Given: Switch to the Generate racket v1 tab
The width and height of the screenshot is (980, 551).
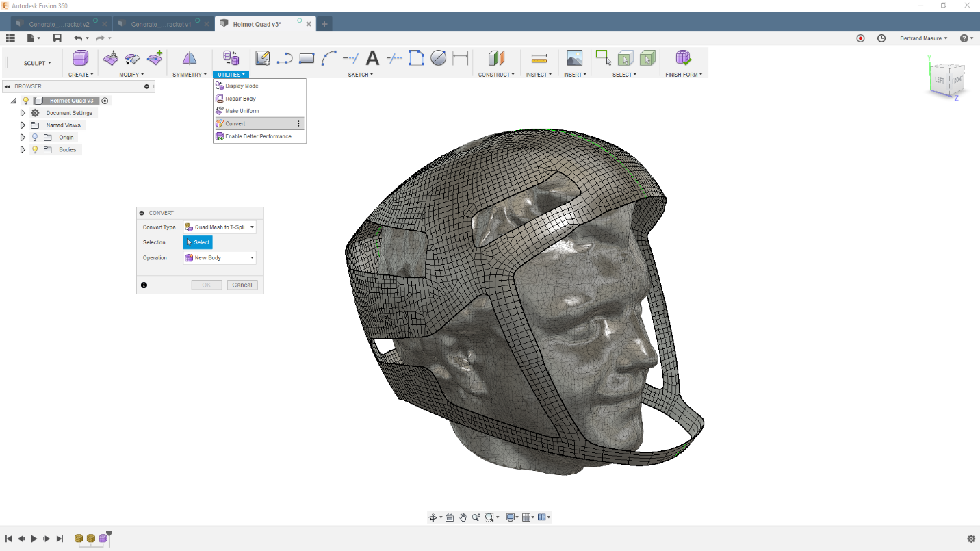Looking at the screenshot, I should click(161, 23).
